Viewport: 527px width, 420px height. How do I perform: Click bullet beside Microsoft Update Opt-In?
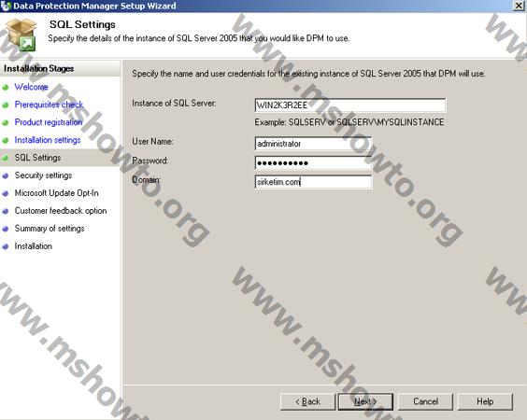[x=5, y=193]
